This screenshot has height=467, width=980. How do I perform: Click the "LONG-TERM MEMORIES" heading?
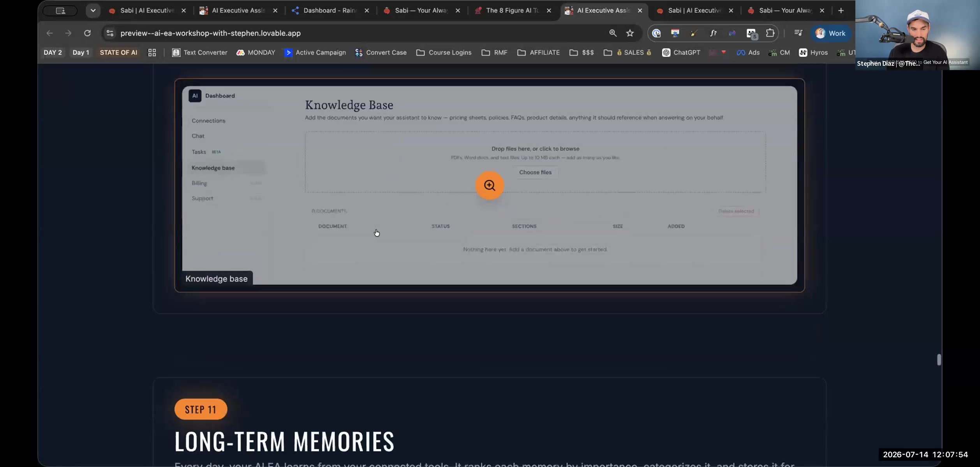[x=284, y=441]
